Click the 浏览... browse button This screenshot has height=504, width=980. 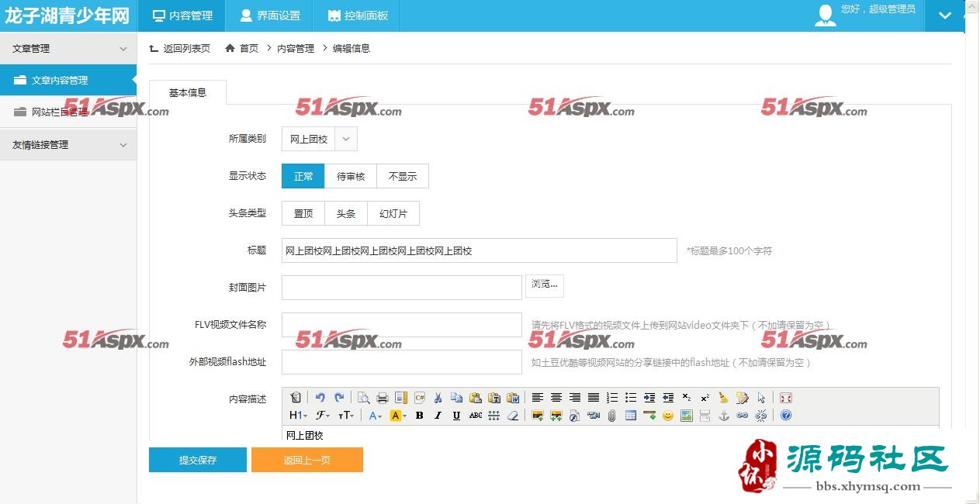pos(545,285)
